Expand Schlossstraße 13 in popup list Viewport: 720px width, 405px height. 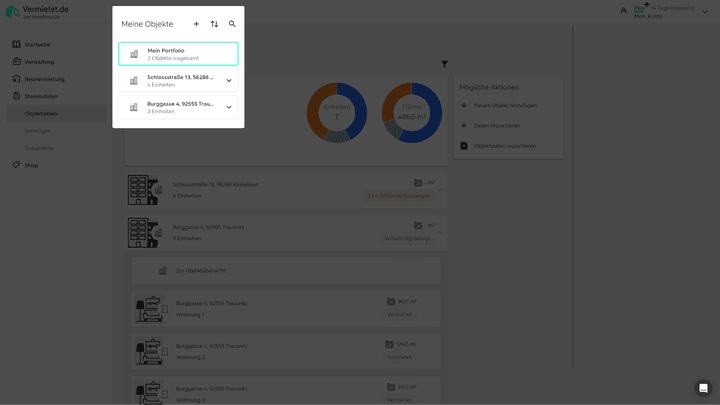(229, 80)
